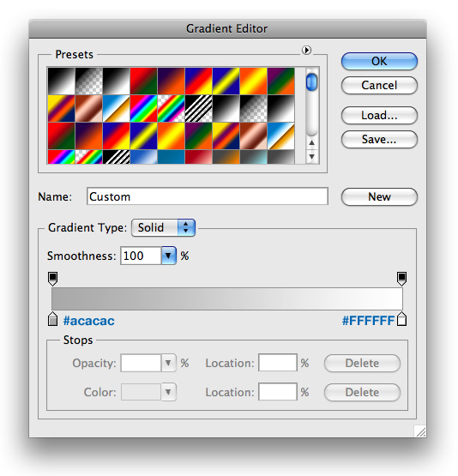Click the presets scrollbar blue thumb
The image size is (458, 476).
point(311,82)
